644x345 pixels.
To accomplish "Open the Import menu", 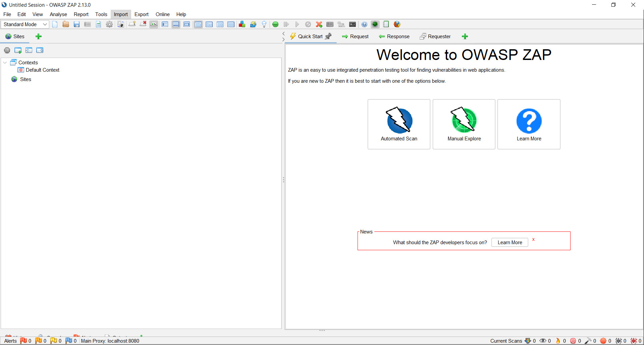I will pos(121,14).
